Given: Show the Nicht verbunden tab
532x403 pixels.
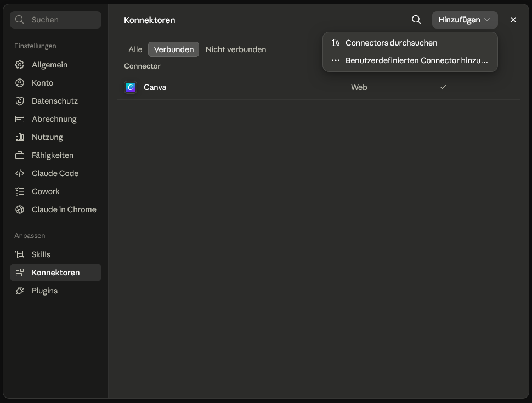Looking at the screenshot, I should (236, 49).
